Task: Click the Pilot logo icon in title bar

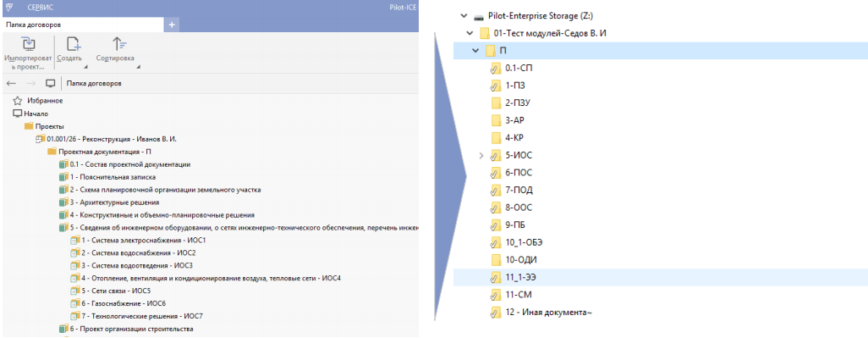Action: [x=8, y=8]
